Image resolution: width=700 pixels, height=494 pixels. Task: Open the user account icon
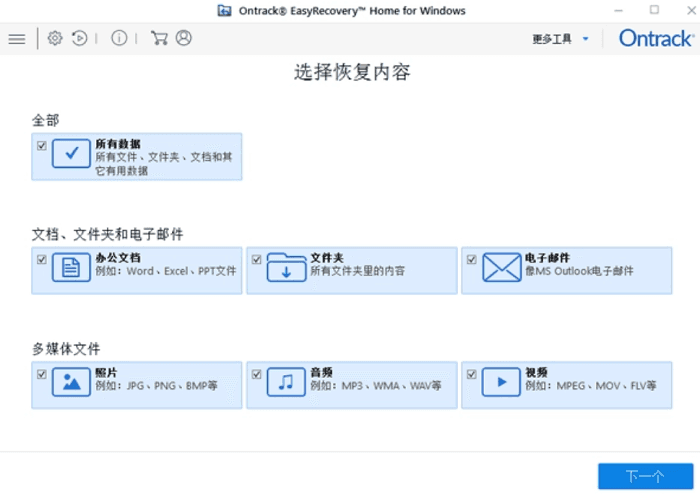[x=183, y=38]
